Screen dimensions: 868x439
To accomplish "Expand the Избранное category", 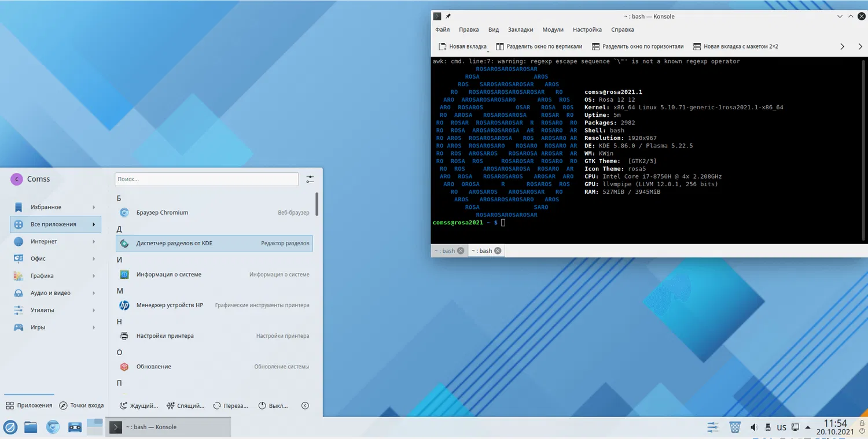I will click(56, 207).
